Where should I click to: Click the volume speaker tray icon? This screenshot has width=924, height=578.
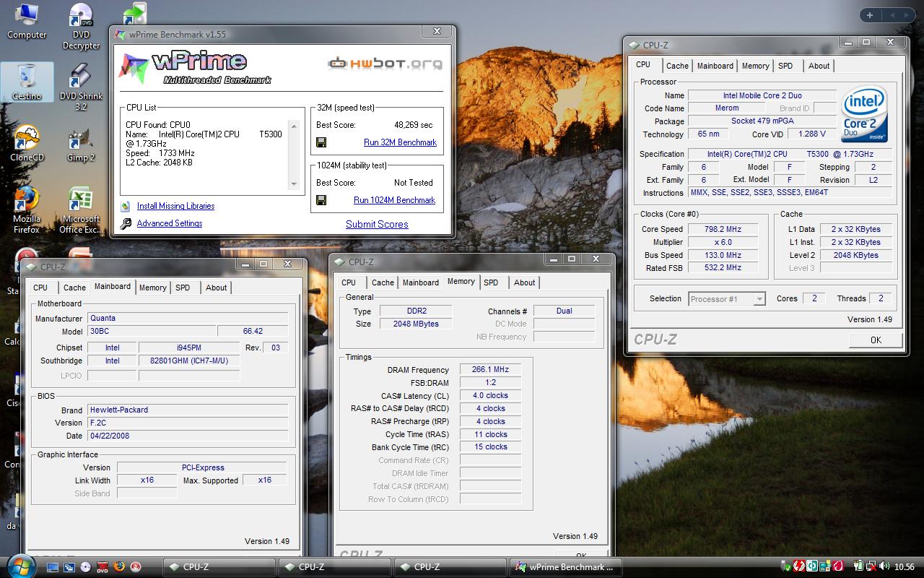pyautogui.click(x=884, y=566)
